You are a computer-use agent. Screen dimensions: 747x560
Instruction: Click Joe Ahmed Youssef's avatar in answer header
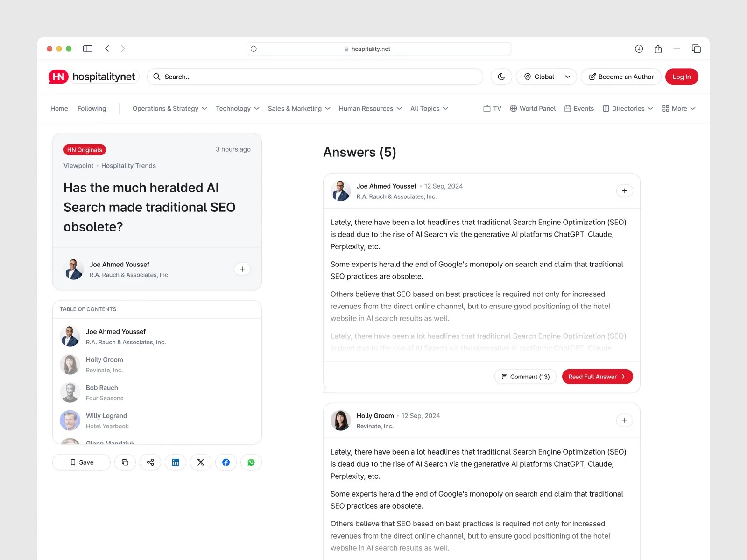(x=341, y=191)
